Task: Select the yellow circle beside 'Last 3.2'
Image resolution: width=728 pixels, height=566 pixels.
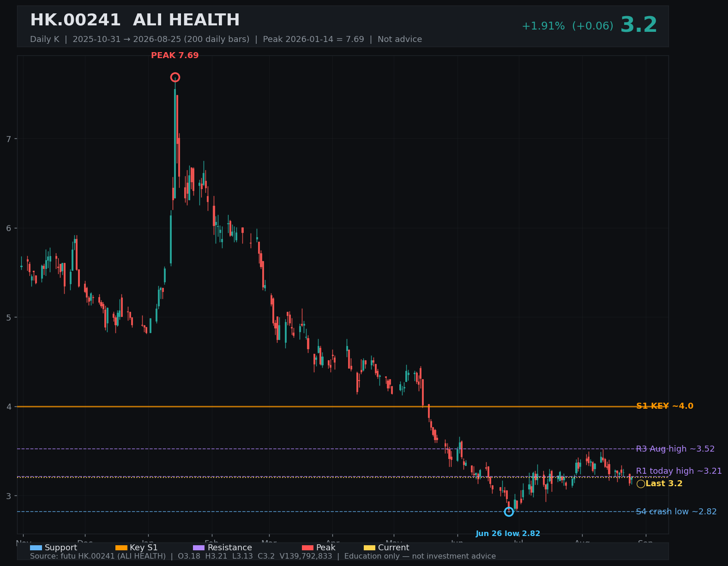Action: pyautogui.click(x=641, y=484)
